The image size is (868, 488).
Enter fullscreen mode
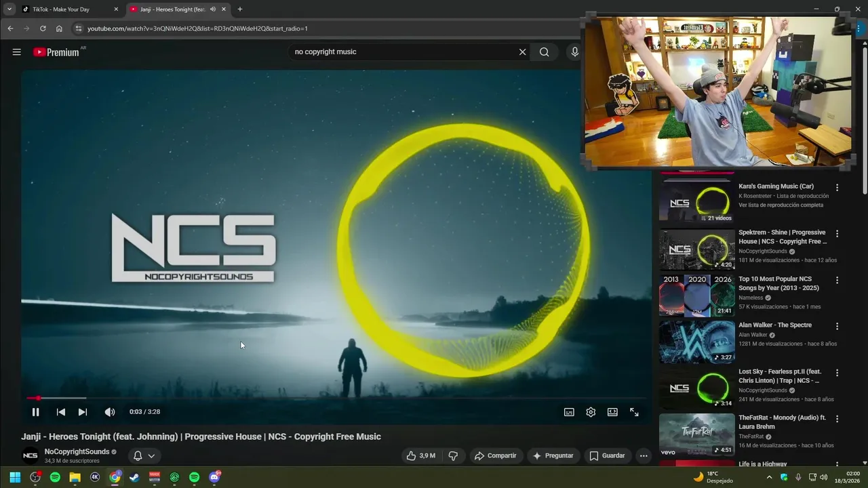tap(634, 412)
